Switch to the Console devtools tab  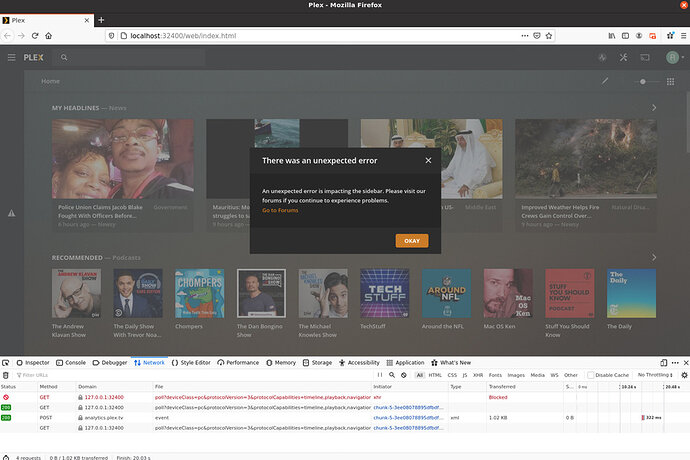click(x=71, y=363)
